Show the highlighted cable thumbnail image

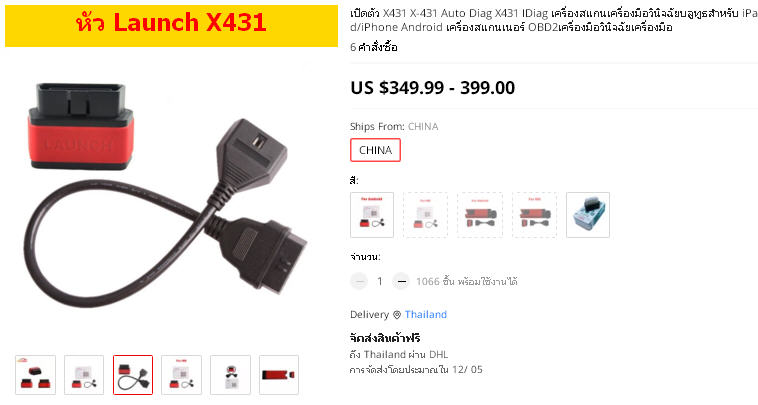tap(133, 375)
